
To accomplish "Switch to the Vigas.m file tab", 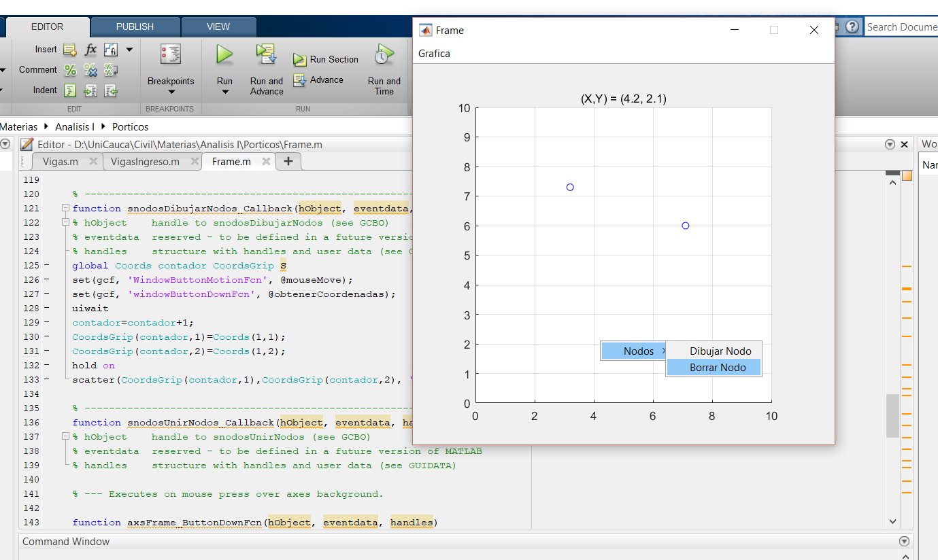I will point(60,162).
